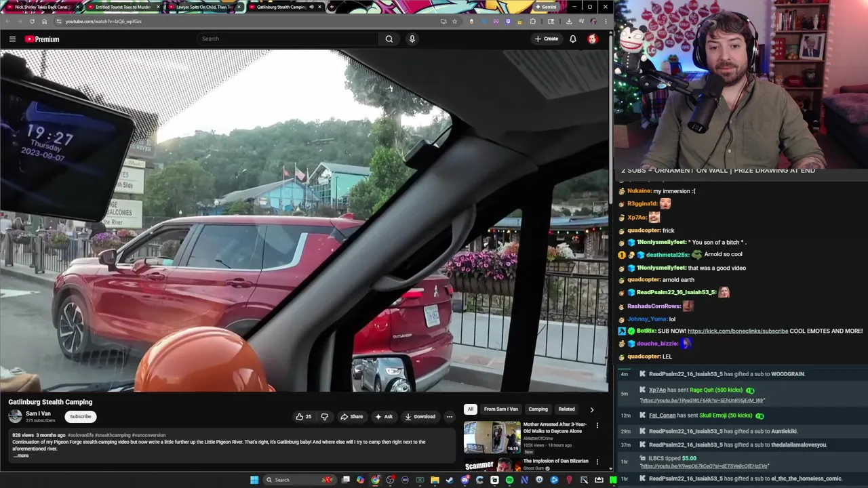
Task: Open Windows Start menu
Action: click(254, 480)
